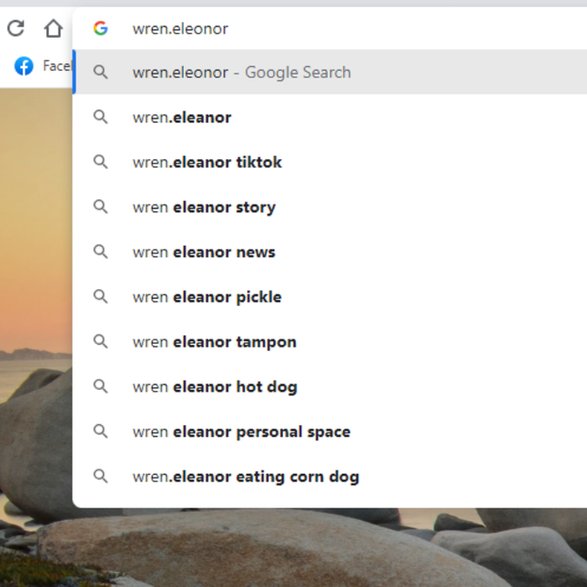
Task: Click magnifier icon beside wren.eleanor tiktok
Action: 100,162
